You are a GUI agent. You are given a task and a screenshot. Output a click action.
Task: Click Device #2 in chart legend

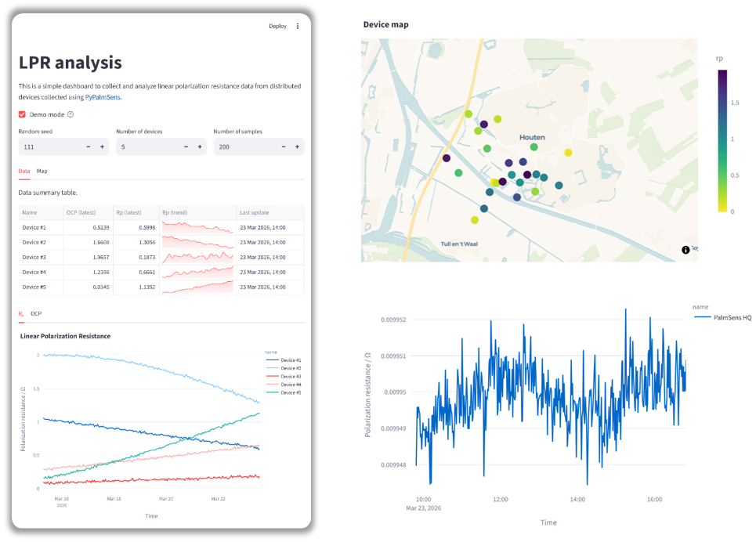point(290,368)
